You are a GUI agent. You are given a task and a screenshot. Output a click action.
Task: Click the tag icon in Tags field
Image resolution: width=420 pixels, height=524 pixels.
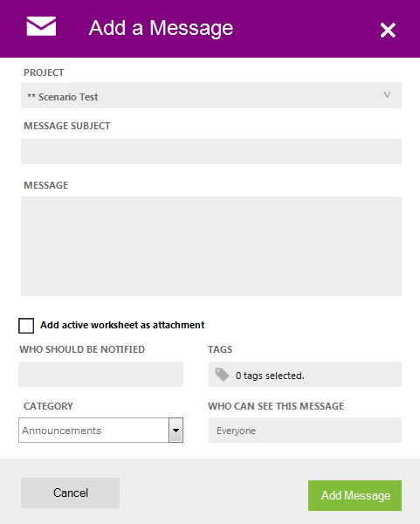point(222,375)
